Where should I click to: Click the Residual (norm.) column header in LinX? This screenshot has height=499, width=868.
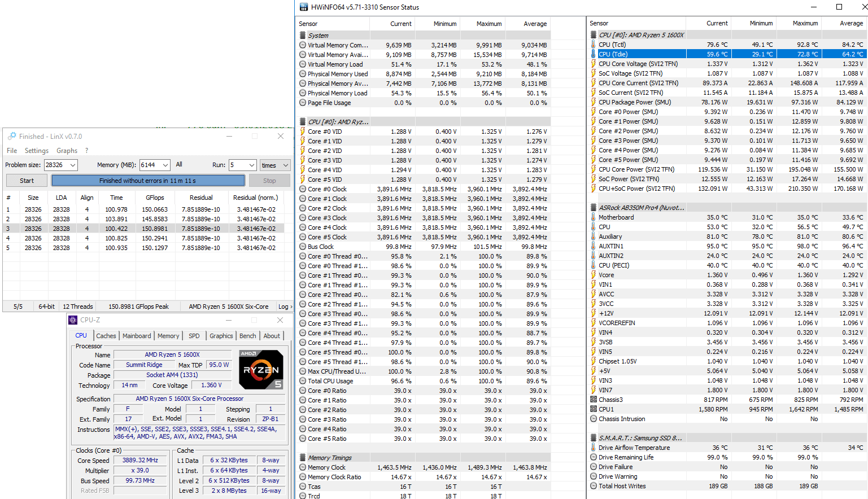[x=256, y=198]
